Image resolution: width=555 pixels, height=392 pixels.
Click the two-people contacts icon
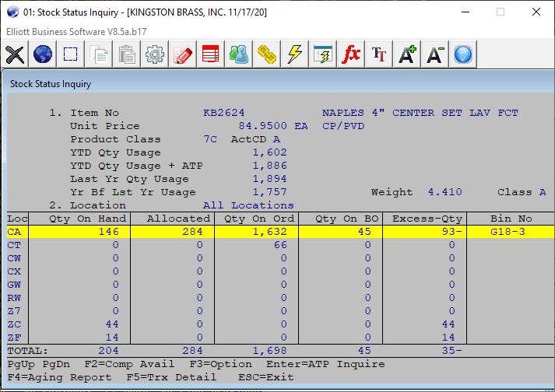pos(238,54)
